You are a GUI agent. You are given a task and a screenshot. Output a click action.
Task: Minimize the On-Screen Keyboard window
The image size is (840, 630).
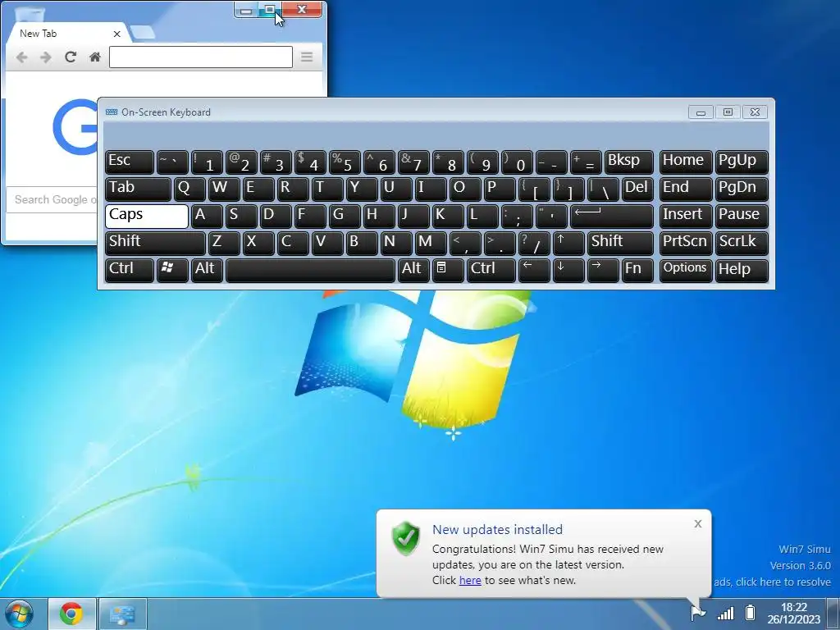point(701,112)
